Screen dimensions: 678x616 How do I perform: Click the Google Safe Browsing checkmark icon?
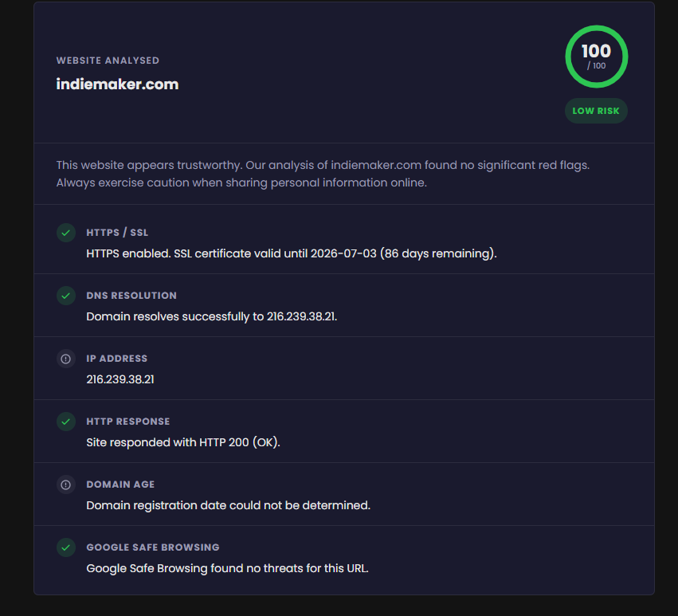click(66, 547)
